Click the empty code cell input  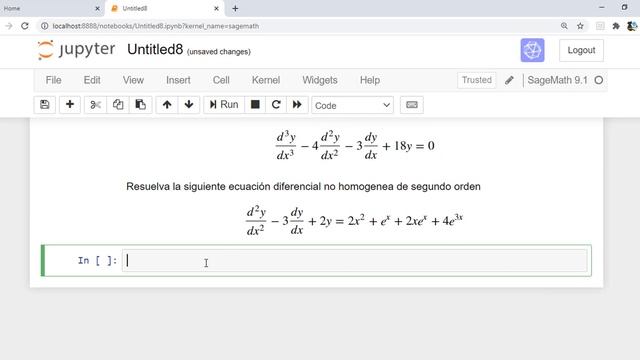click(355, 260)
